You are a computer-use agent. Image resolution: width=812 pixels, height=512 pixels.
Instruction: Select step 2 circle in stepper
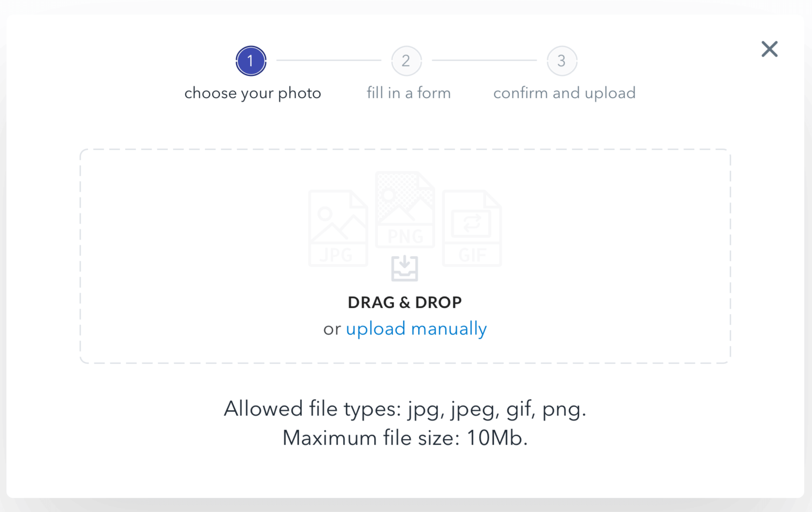click(x=406, y=61)
